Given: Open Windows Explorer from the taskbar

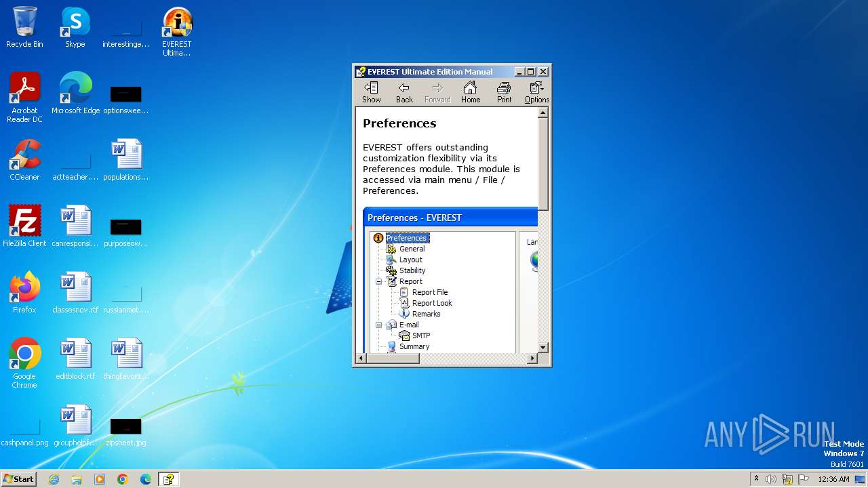Looking at the screenshot, I should pos(77,479).
